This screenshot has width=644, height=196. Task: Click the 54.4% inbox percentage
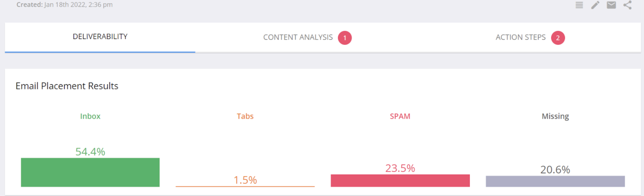point(90,152)
